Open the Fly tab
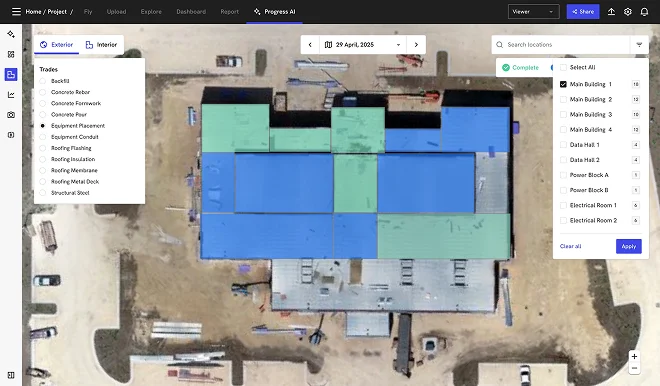The height and width of the screenshot is (386, 660). (x=88, y=12)
